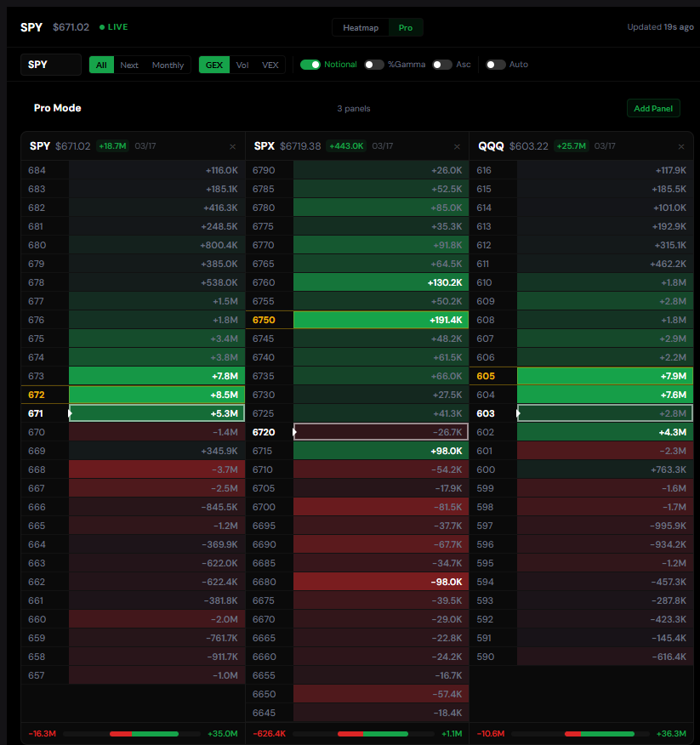Click QQQ panel +25.7M net badge
Image resolution: width=700 pixels, height=745 pixels.
[x=572, y=146]
